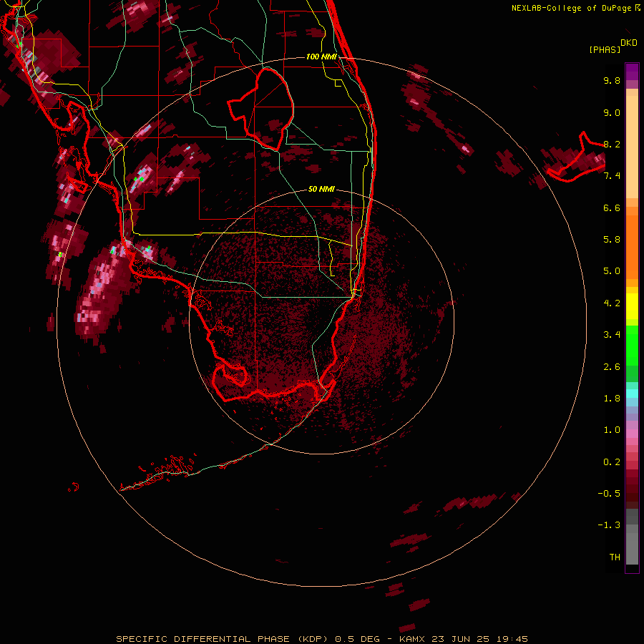Click the TH threshold label
The width and height of the screenshot is (644, 644).
point(615,557)
